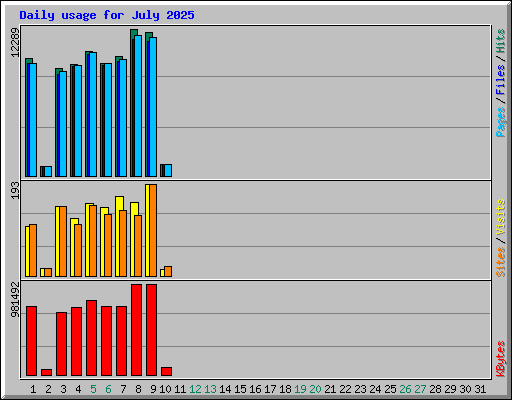The width and height of the screenshot is (512, 400).
Task: Click the chart title 'Daily usage for July 2025'
Action: click(x=107, y=15)
